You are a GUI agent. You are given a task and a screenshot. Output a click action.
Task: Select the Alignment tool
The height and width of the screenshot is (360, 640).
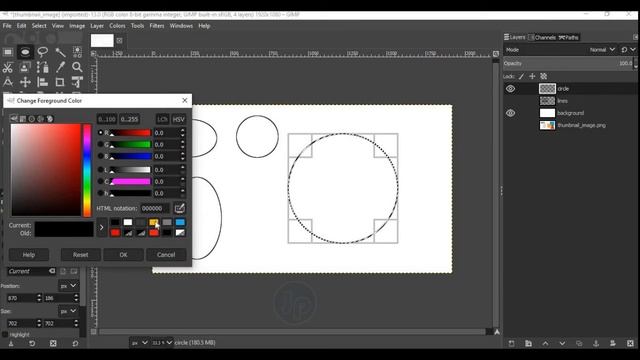42,82
